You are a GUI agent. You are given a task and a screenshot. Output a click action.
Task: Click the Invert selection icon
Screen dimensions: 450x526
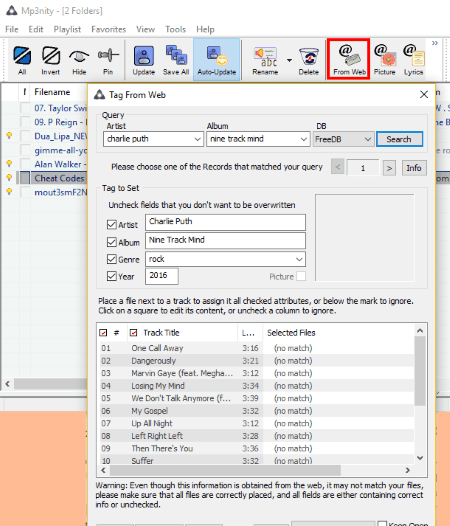pyautogui.click(x=51, y=60)
